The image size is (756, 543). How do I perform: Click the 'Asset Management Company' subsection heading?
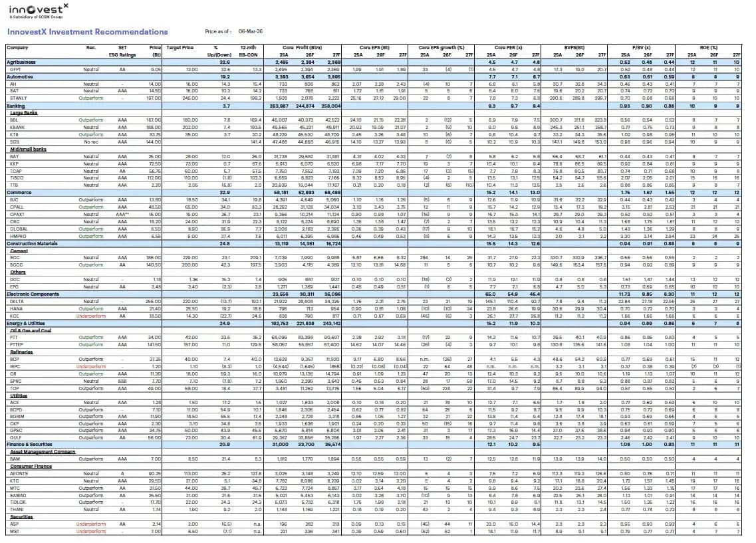[43, 451]
